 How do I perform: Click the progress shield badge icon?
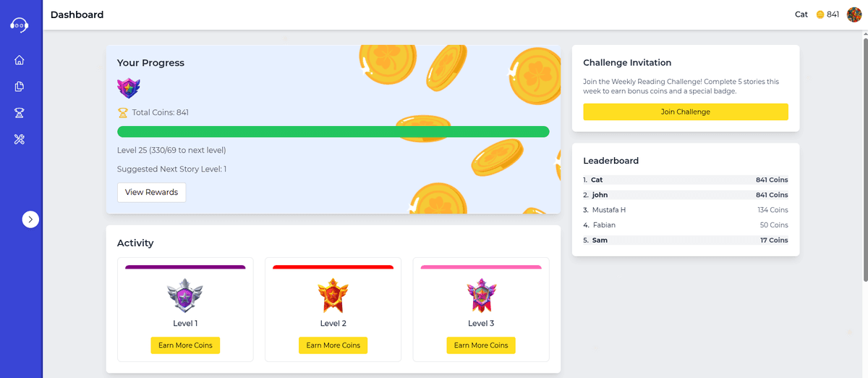point(129,88)
